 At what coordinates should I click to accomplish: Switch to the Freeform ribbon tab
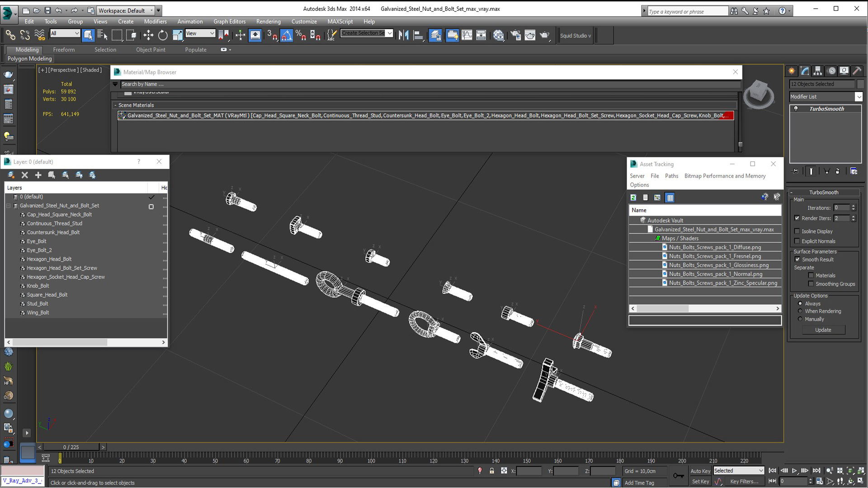point(64,50)
